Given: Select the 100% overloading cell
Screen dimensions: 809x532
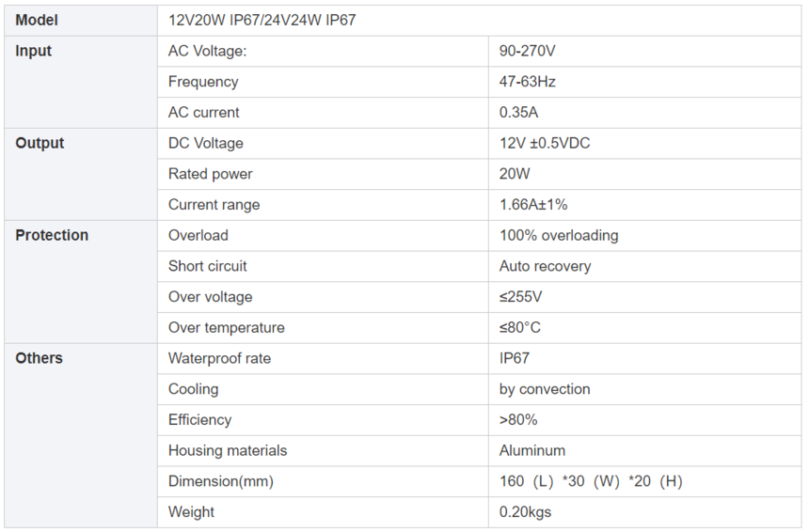Looking at the screenshot, I should [559, 235].
